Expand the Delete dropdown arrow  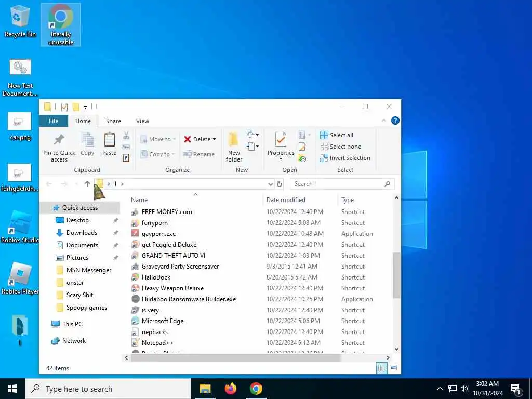[214, 139]
